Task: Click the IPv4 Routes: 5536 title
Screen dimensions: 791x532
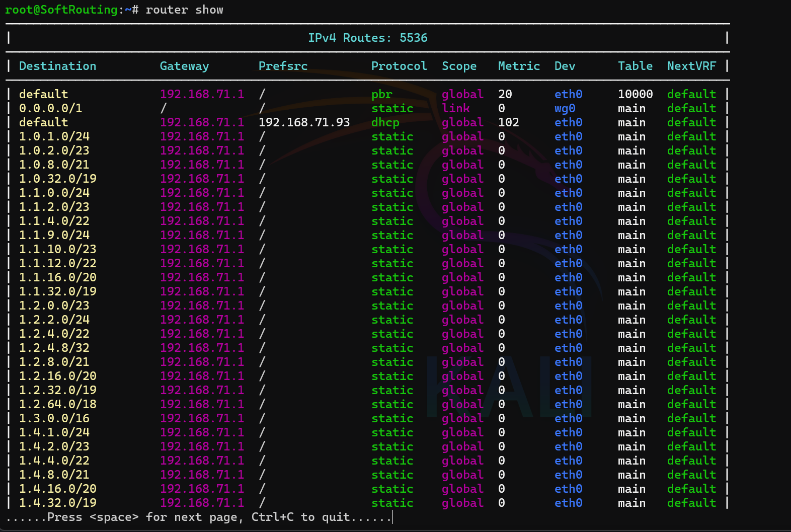Action: click(x=367, y=38)
